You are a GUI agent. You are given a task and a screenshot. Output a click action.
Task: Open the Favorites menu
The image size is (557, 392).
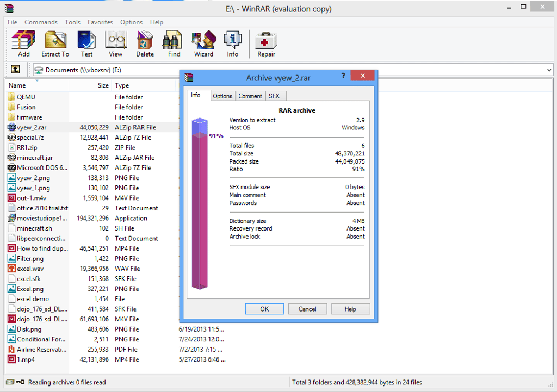click(100, 22)
